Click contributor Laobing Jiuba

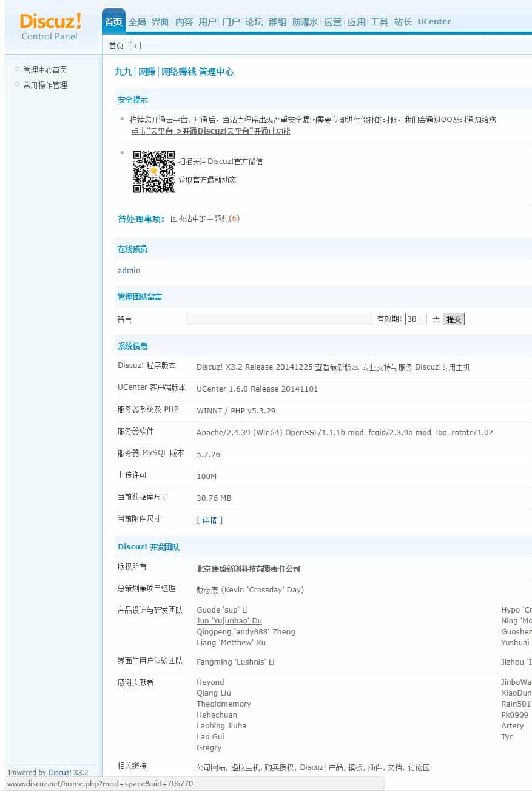pos(221,726)
